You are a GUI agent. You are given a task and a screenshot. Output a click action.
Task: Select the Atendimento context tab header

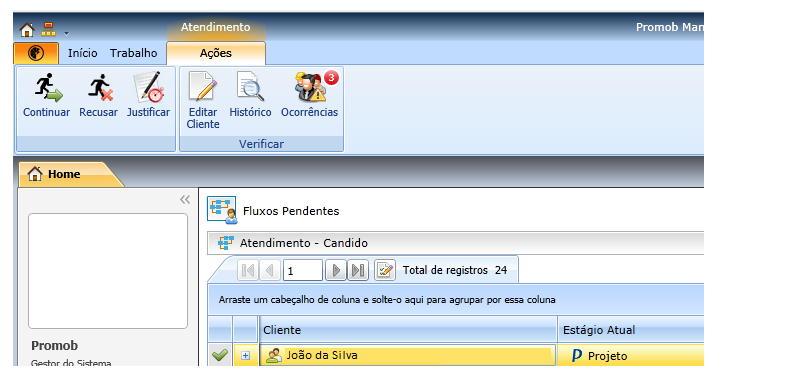215,27
